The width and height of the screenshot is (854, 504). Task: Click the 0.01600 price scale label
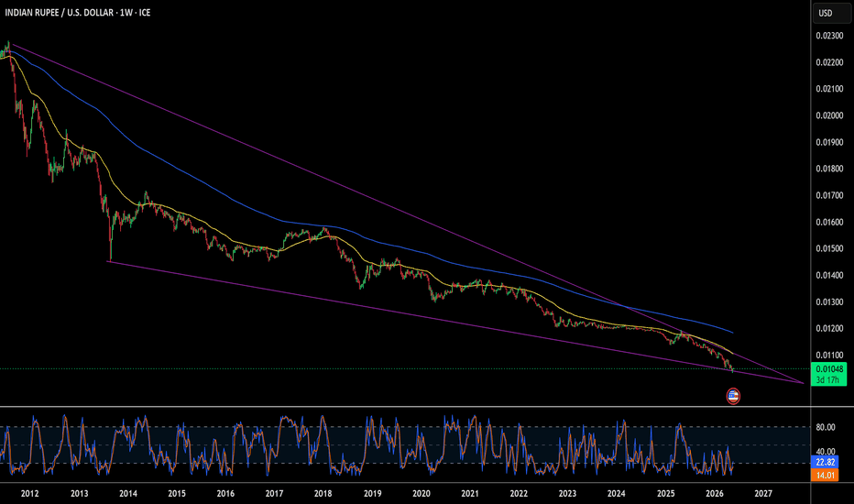point(829,223)
